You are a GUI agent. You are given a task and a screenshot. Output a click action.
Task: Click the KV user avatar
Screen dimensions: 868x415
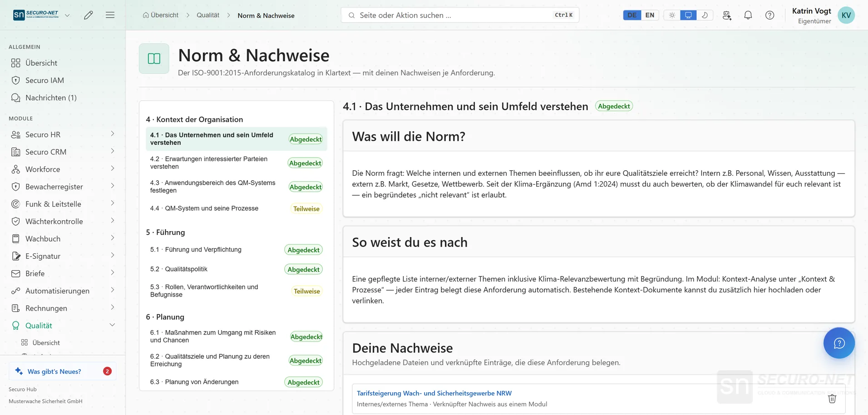click(846, 15)
